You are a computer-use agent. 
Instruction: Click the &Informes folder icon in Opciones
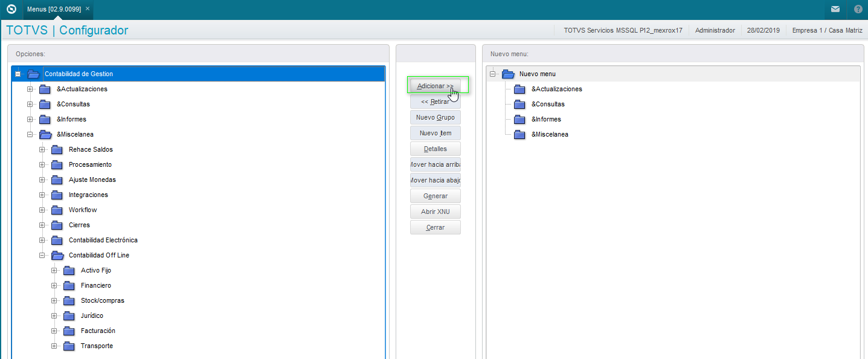45,119
